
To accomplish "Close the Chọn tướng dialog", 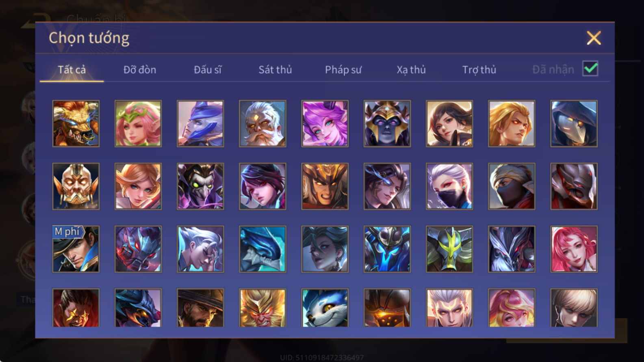I will (x=594, y=38).
